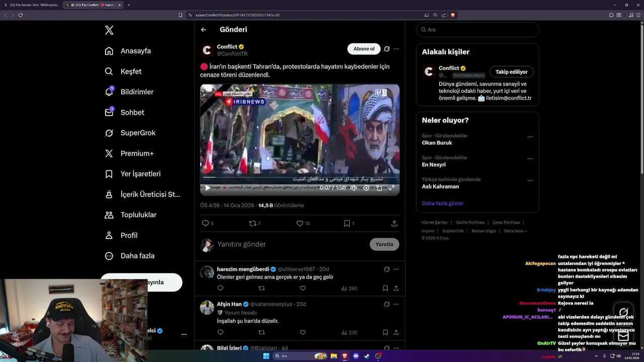Open browser main menu
This screenshot has width=644, height=362.
pos(639,15)
